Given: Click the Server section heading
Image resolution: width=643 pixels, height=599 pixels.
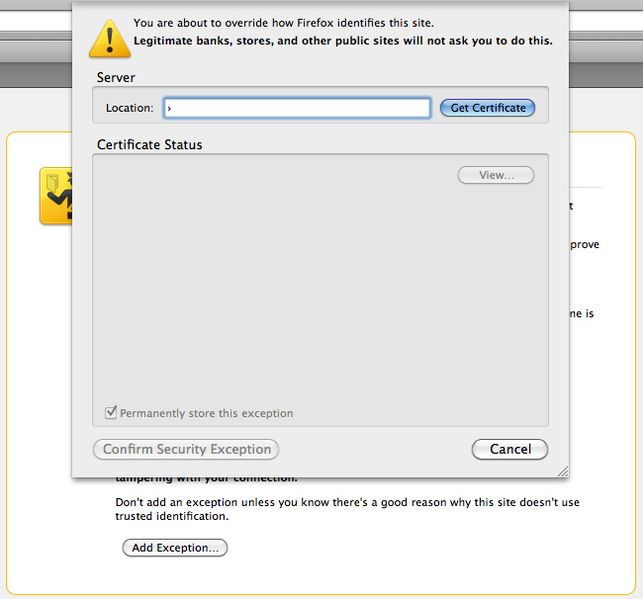Looking at the screenshot, I should coord(116,78).
